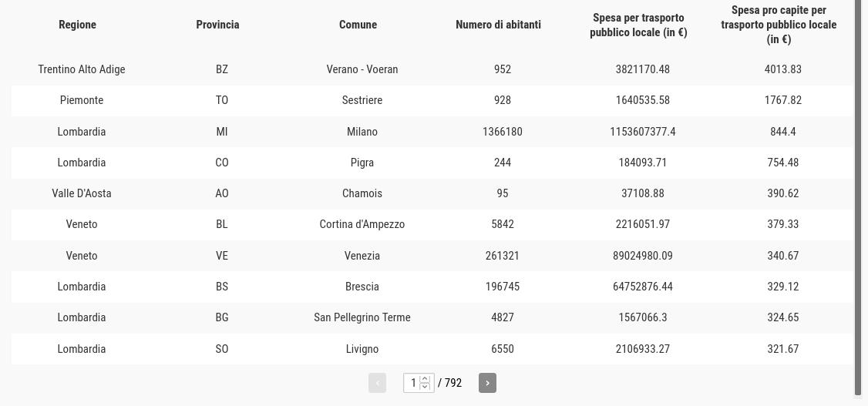Click the Valle D'Aosta region cell
868x406 pixels.
[x=82, y=193]
